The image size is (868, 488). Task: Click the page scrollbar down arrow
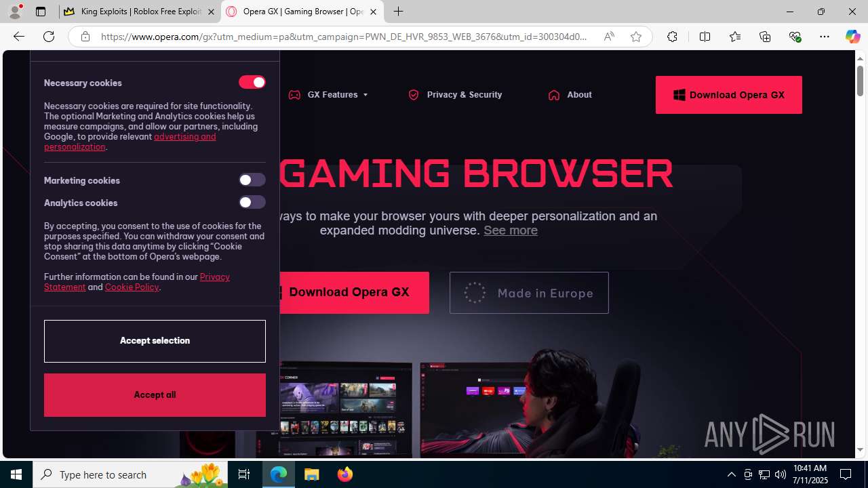pos(860,450)
